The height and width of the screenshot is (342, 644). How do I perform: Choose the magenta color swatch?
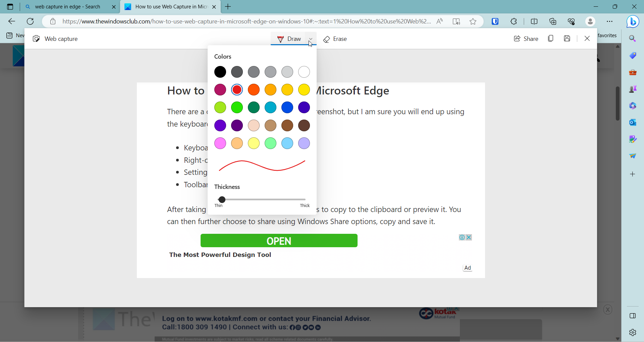tap(220, 90)
